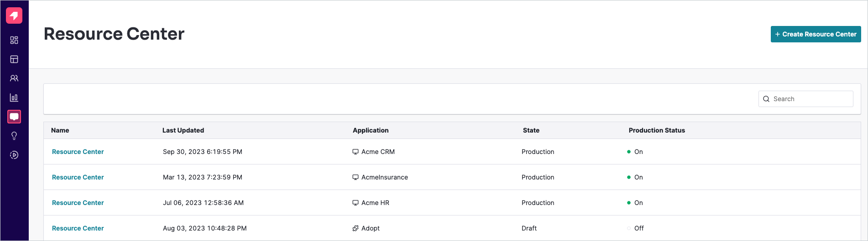Image resolution: width=868 pixels, height=241 pixels.
Task: Click the On status in the Acme CRM row
Action: pos(635,152)
